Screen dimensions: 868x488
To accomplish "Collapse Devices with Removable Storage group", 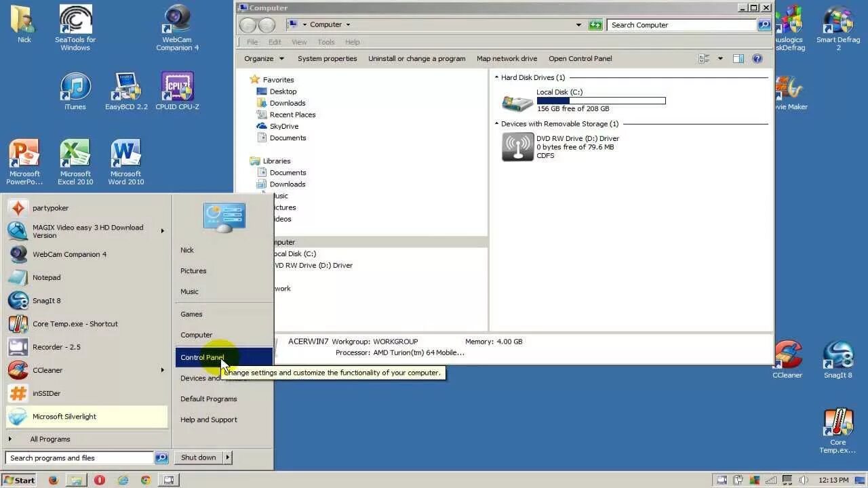I will point(496,124).
